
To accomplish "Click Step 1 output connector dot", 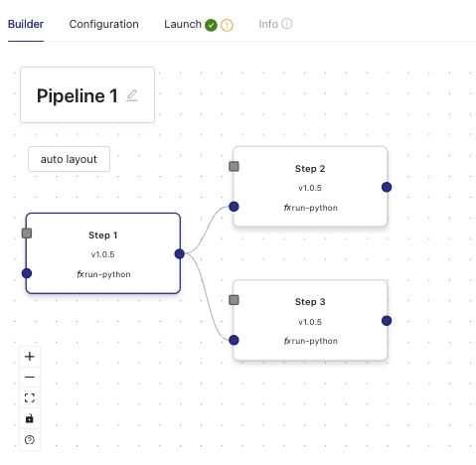I will (180, 254).
